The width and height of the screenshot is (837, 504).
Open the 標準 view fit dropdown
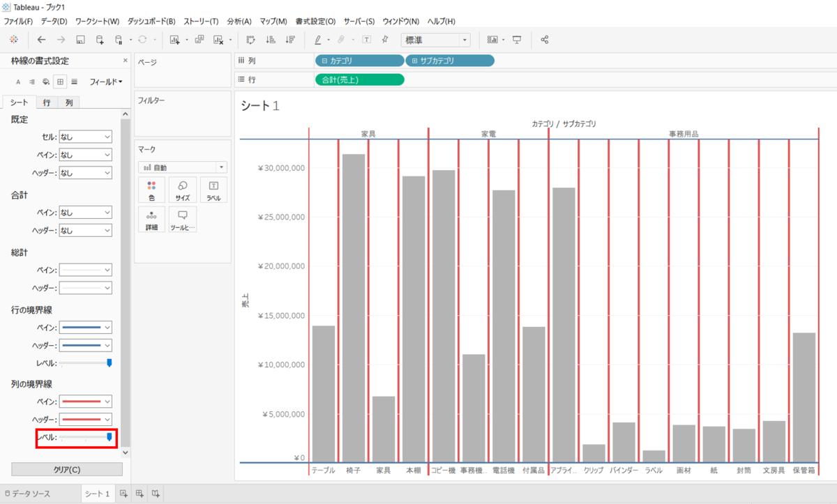[x=436, y=40]
